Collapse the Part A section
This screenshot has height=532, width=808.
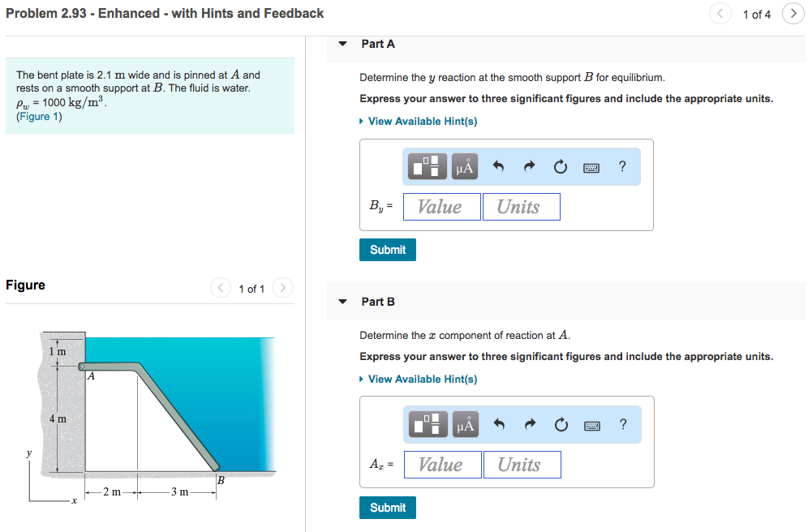pos(342,44)
